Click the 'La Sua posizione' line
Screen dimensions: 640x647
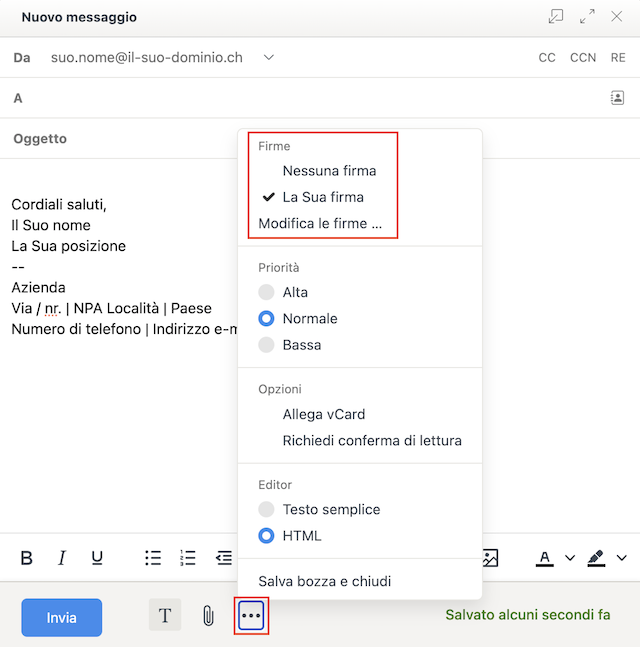coord(68,246)
